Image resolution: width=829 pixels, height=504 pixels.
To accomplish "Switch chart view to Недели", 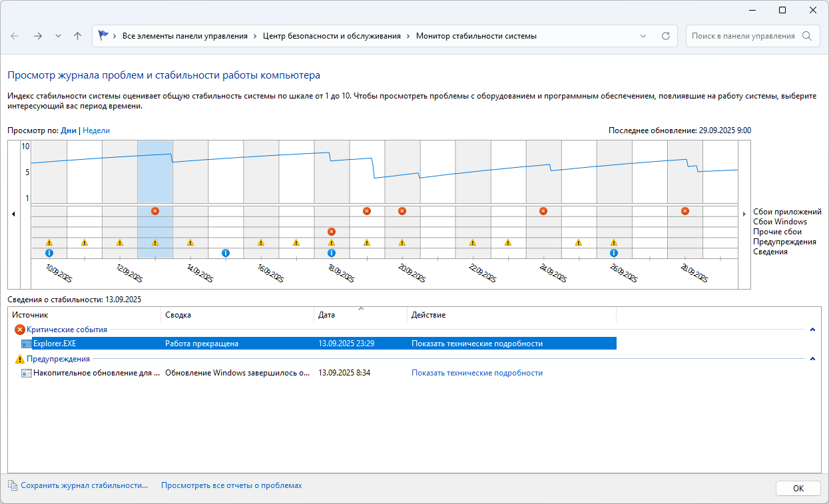I will [97, 130].
